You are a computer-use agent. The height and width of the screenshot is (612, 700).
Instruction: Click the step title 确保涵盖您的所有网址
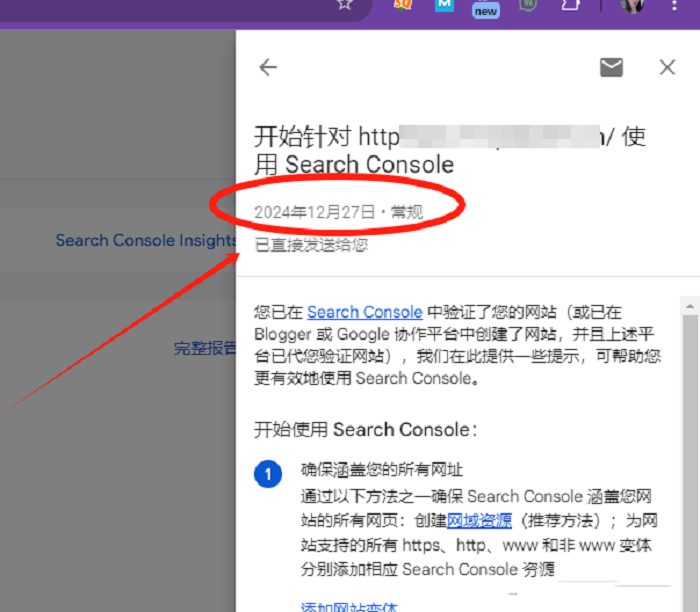tap(382, 470)
